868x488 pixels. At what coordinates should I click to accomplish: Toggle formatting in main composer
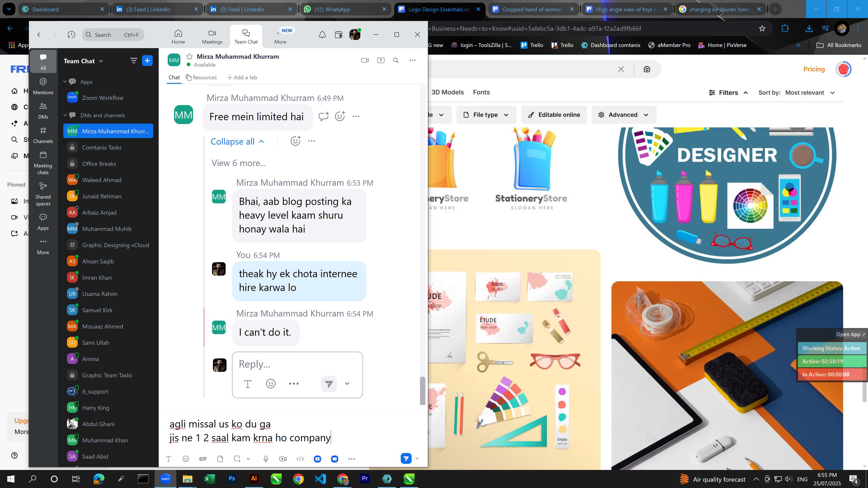point(169,459)
